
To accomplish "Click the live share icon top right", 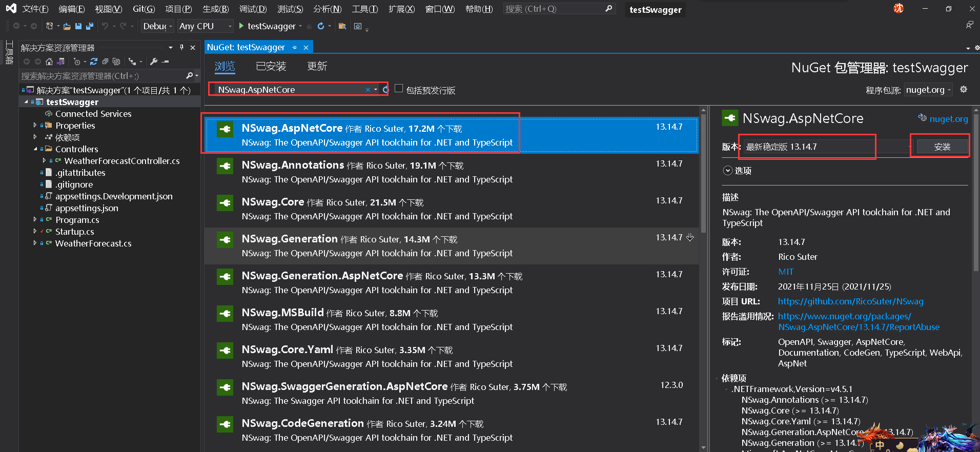I will (969, 25).
